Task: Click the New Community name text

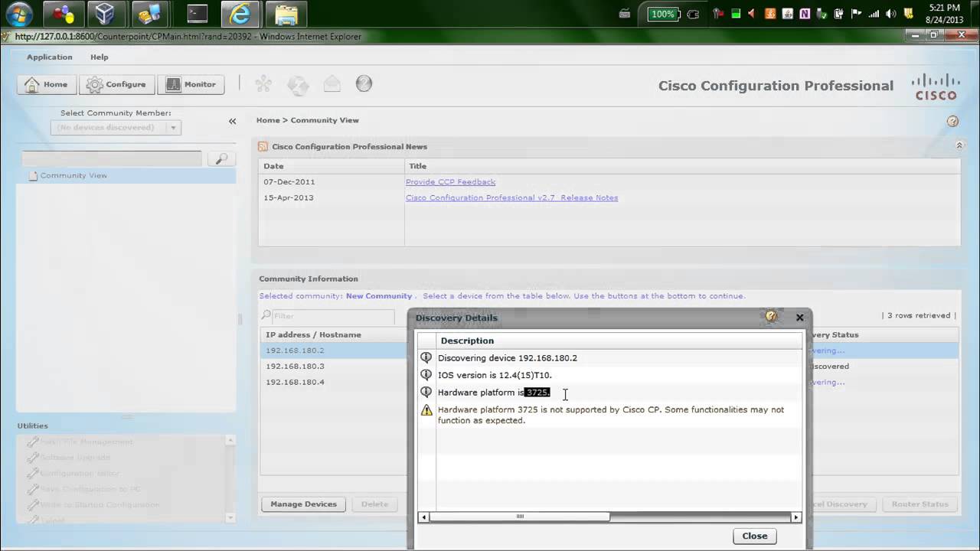Action: [379, 296]
